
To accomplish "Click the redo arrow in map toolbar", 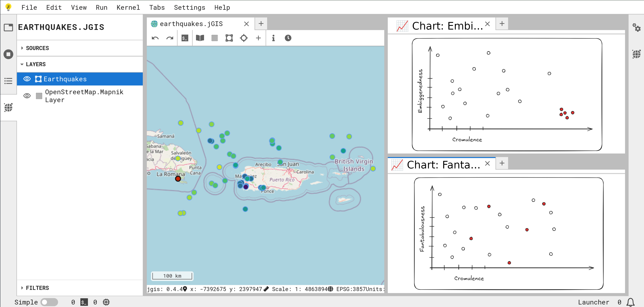I will tap(170, 38).
